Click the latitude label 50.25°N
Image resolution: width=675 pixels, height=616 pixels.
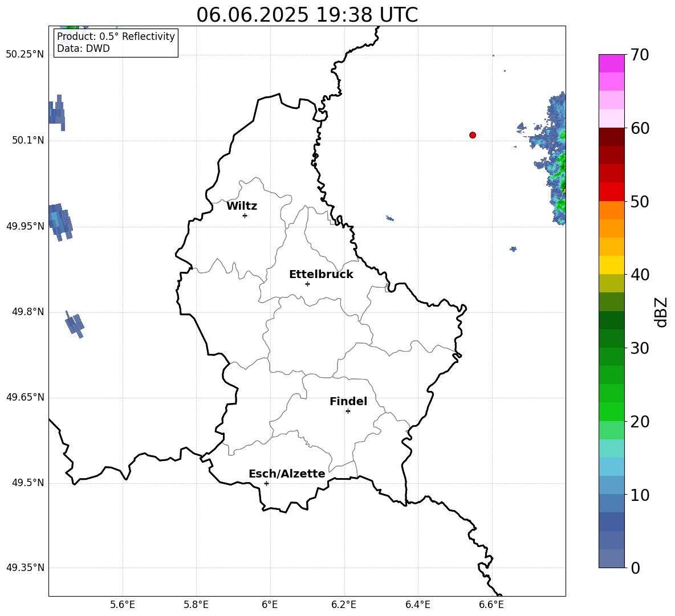[25, 55]
